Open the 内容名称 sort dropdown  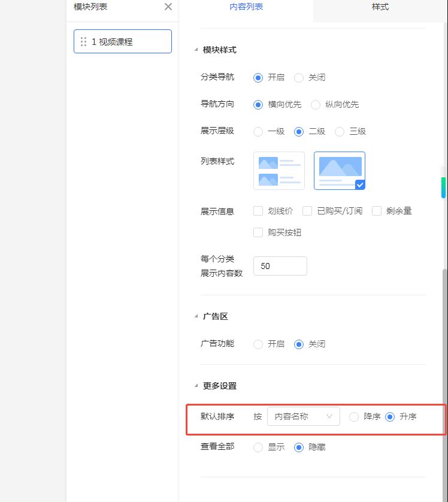tap(303, 416)
